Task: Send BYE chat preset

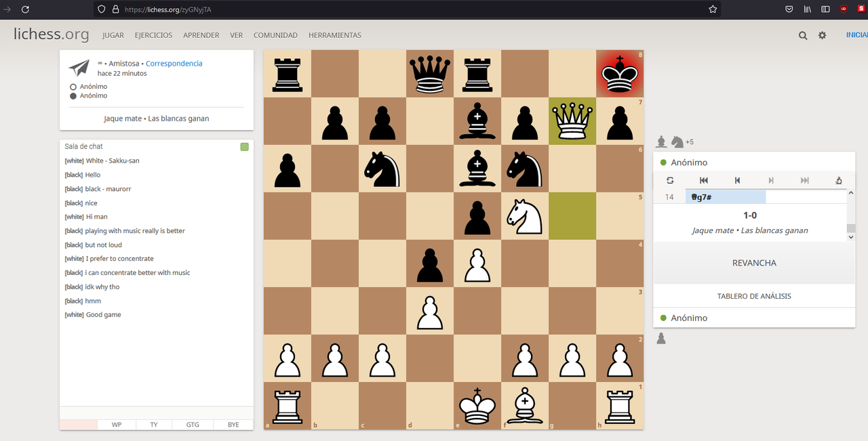Action: tap(233, 425)
